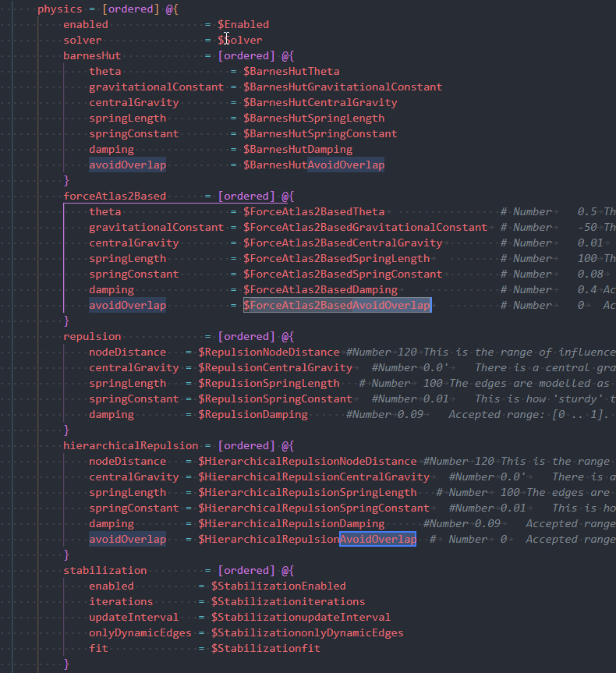Click $ForceAtlas2BasedCentralGravity variable

click(x=343, y=243)
